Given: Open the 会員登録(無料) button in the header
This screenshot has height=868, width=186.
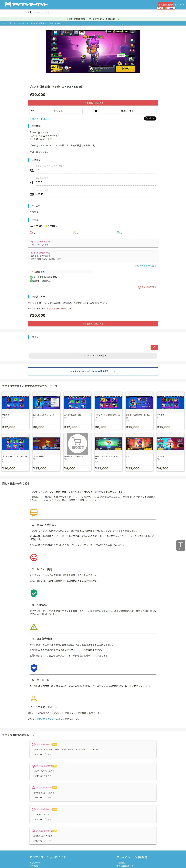Looking at the screenshot, I should [165, 5].
